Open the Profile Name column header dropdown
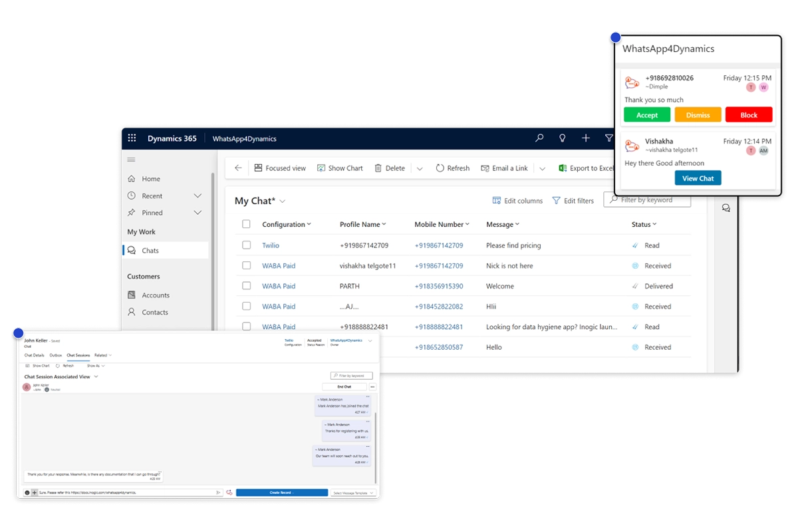Screen dimensions: 798x532 pos(363,224)
